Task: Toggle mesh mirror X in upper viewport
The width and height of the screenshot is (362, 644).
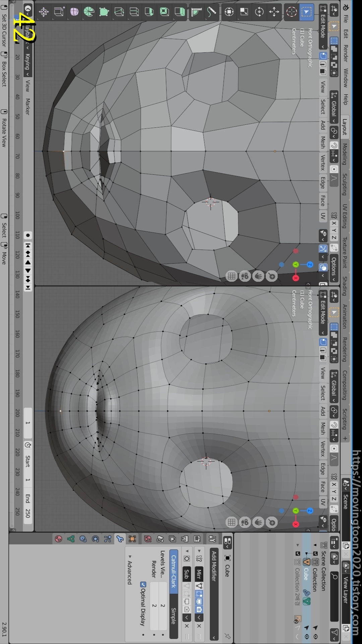Action: pos(334,223)
